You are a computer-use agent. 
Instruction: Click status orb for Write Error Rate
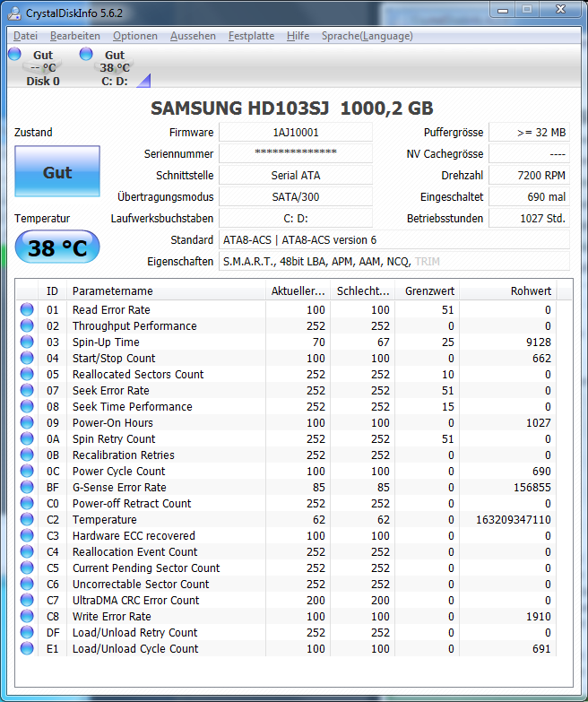27,616
